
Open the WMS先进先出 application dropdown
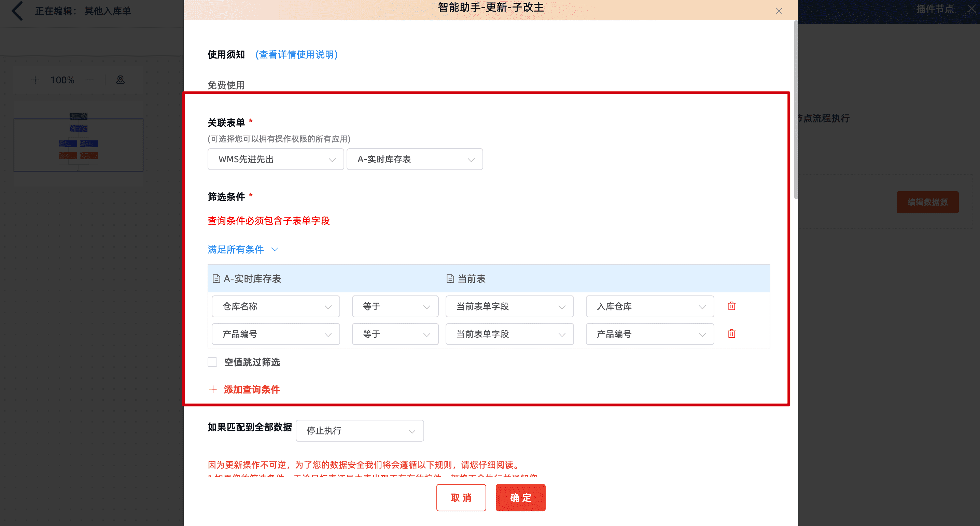276,159
